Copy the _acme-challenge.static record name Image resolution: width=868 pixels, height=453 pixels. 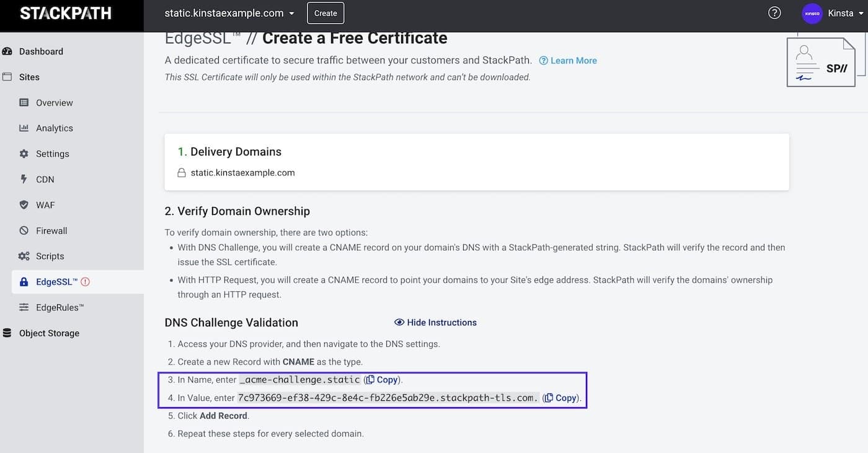click(381, 379)
